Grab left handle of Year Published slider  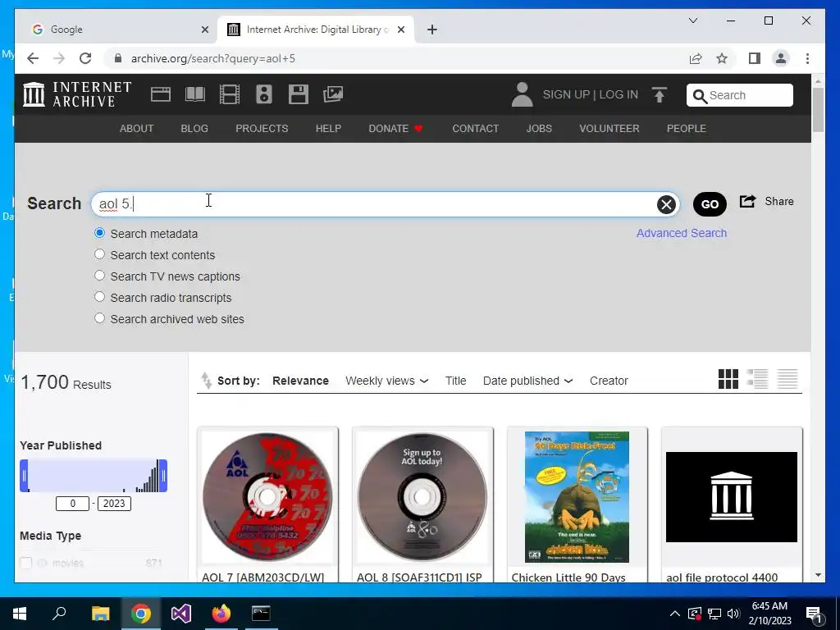click(24, 476)
